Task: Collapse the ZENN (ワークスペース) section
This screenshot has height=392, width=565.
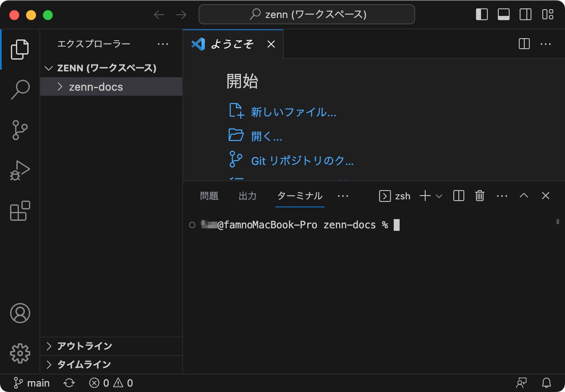Action: click(x=111, y=68)
